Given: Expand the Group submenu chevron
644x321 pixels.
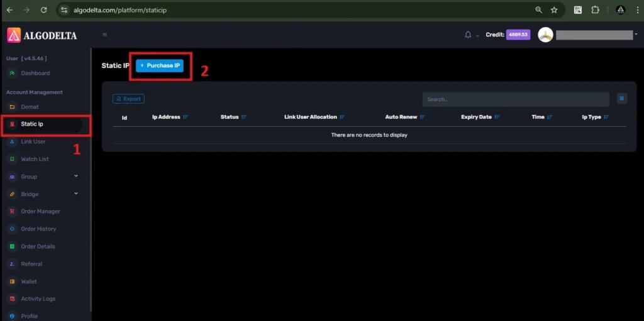Looking at the screenshot, I should pyautogui.click(x=76, y=177).
